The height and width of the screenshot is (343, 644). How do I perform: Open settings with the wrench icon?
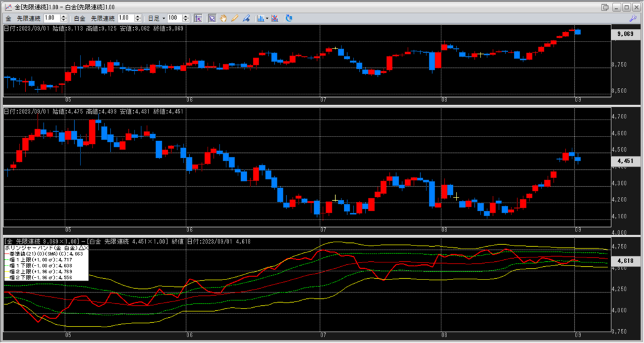[x=633, y=18]
